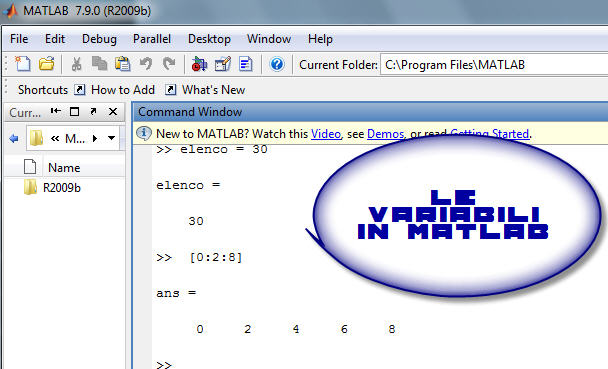Screen dimensions: 608x369
Task: Create a new script file icon
Action: pyautogui.click(x=22, y=64)
